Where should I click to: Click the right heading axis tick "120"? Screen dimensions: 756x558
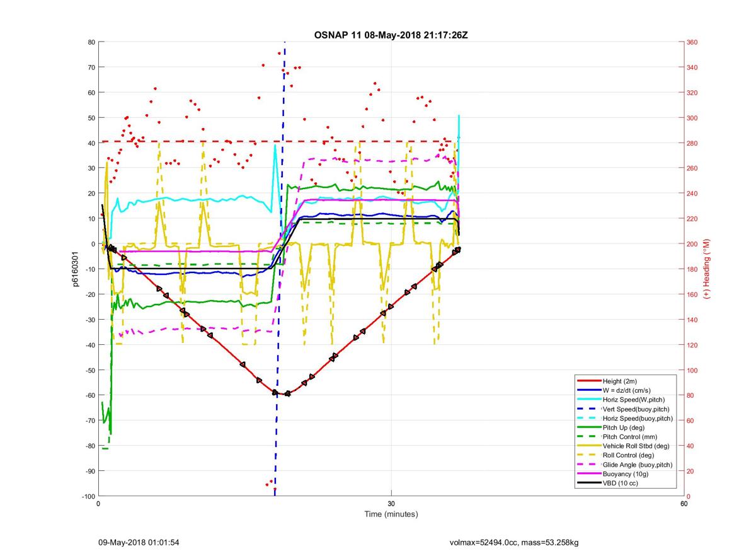click(692, 345)
